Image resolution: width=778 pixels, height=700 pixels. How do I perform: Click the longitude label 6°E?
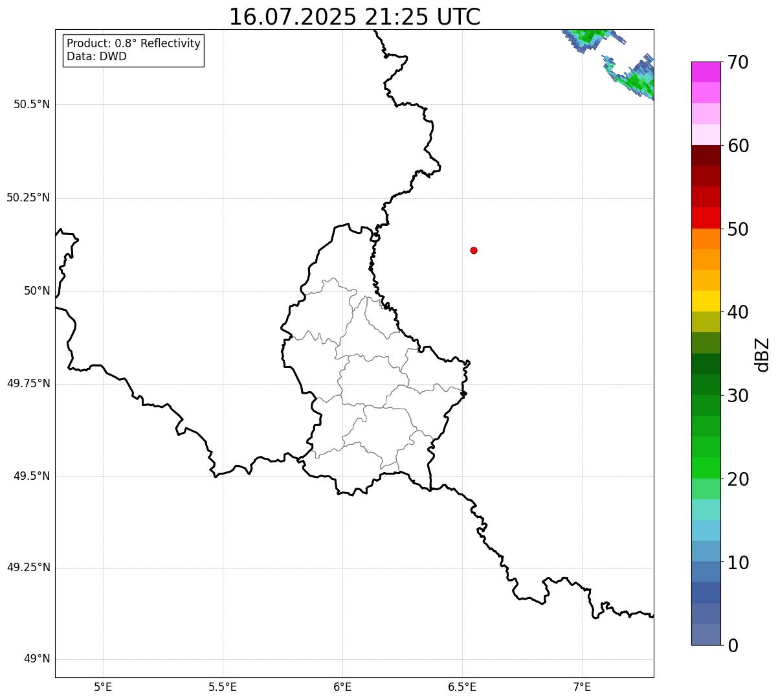point(342,686)
